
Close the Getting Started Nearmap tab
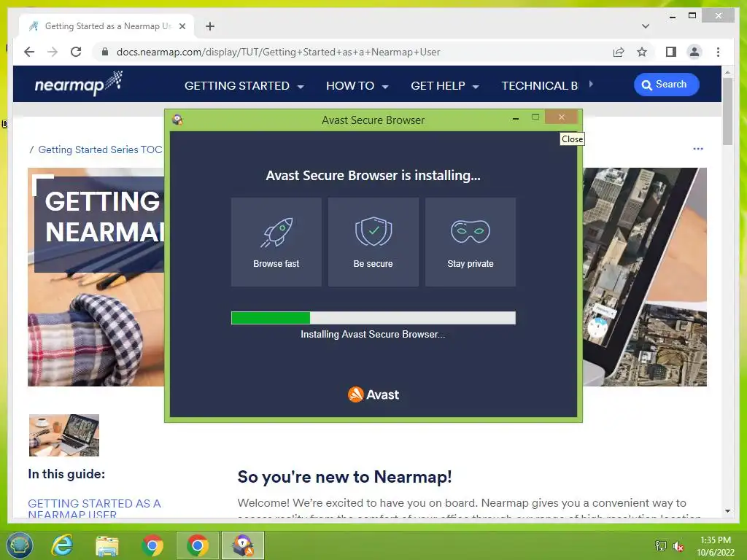coord(182,26)
